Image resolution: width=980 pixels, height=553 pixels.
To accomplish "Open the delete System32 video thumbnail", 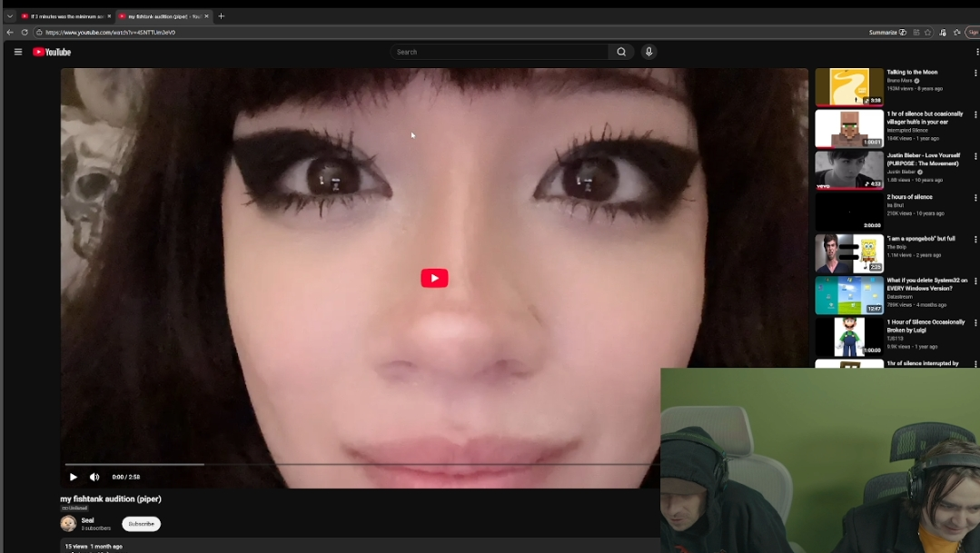I will click(848, 295).
